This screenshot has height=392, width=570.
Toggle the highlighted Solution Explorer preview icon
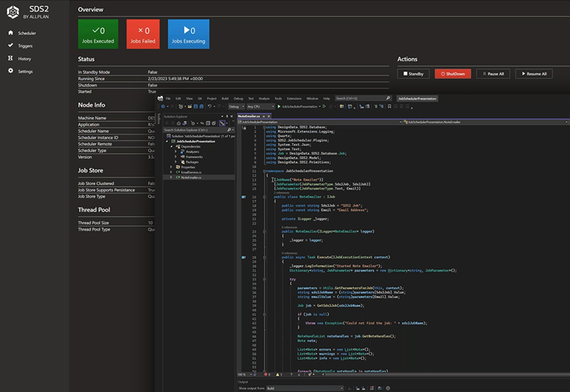pyautogui.click(x=222, y=123)
